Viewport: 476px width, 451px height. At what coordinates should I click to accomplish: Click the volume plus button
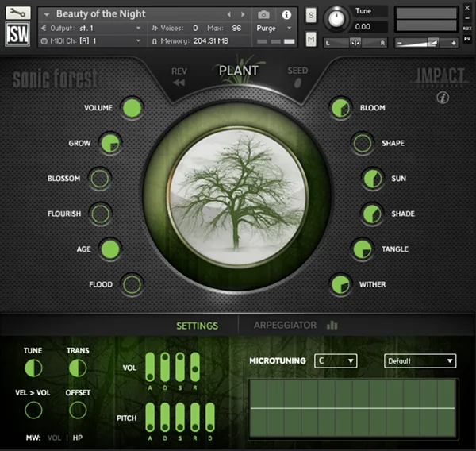453,43
